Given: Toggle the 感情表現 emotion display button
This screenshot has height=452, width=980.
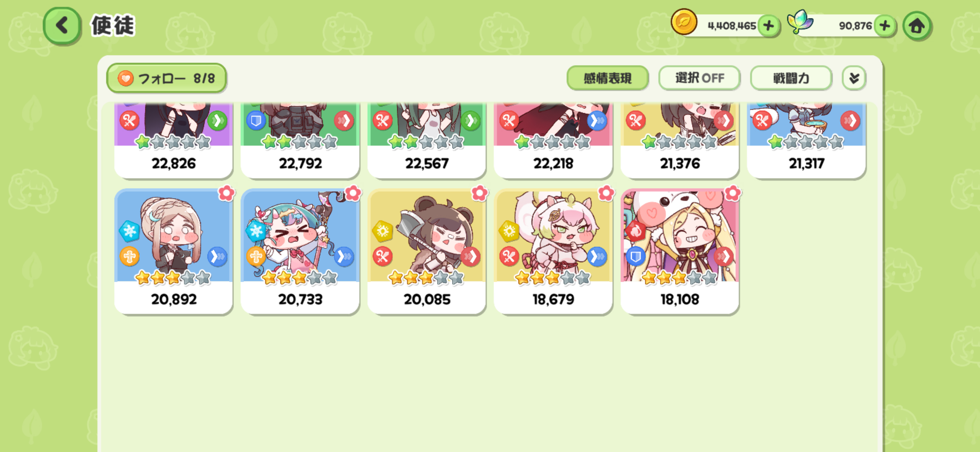Looking at the screenshot, I should (x=607, y=78).
